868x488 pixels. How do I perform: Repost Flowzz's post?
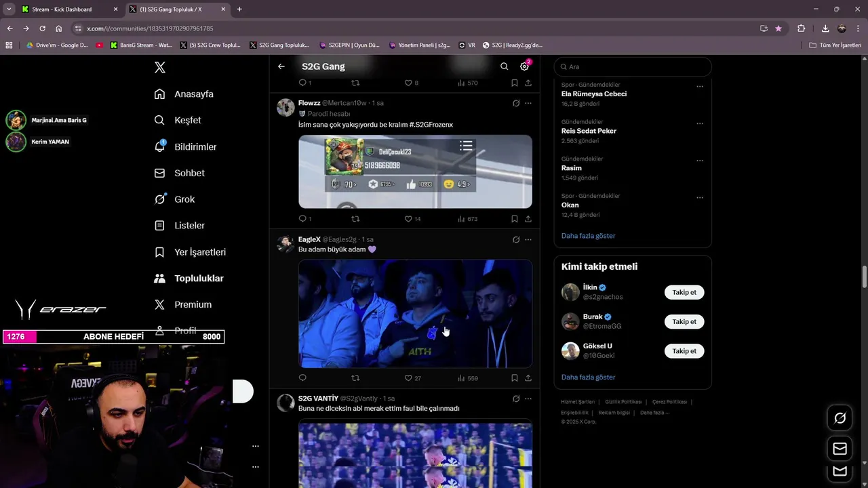coord(355,219)
